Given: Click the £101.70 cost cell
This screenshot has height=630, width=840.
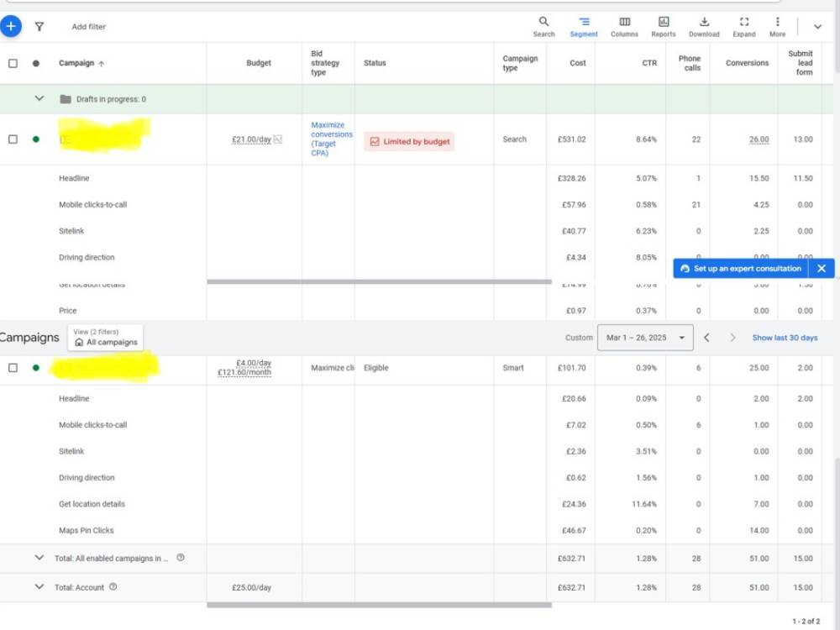Looking at the screenshot, I should tap(571, 368).
